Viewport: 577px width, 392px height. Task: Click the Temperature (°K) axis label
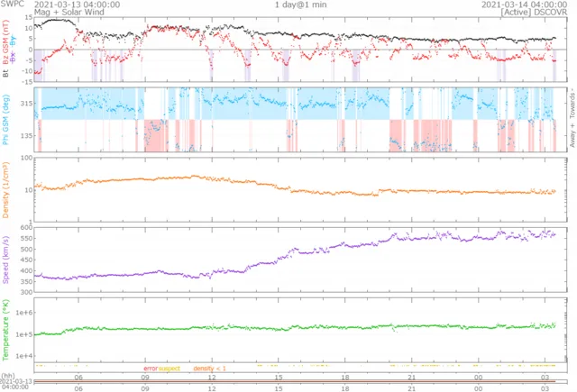[5, 331]
